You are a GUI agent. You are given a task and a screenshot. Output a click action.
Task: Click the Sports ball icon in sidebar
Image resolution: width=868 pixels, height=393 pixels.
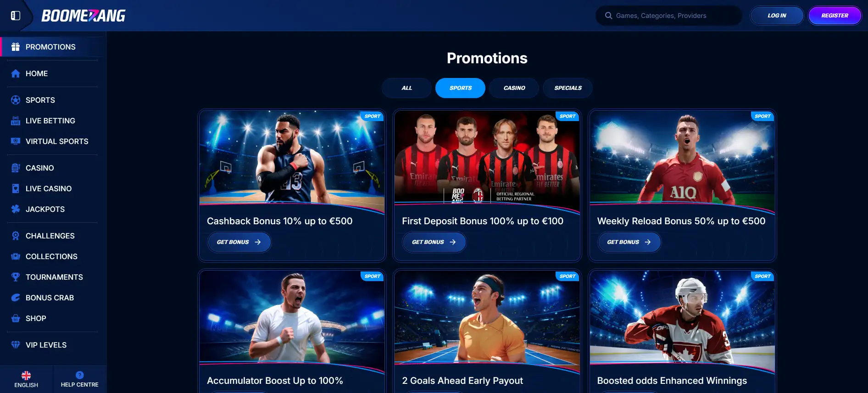pyautogui.click(x=16, y=100)
